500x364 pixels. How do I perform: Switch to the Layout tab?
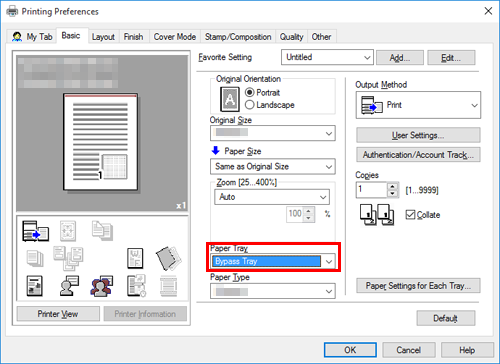(103, 37)
